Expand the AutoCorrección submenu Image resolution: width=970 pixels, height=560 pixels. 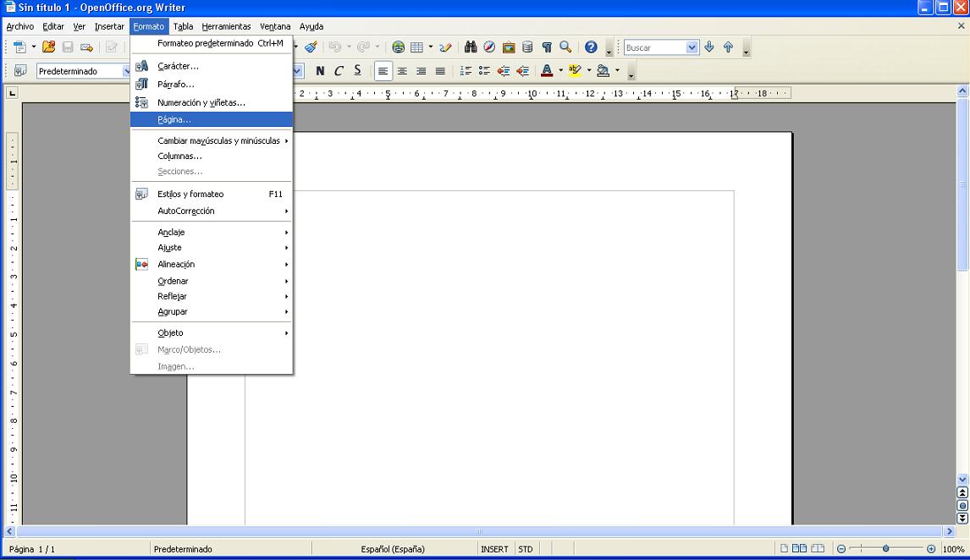click(211, 211)
